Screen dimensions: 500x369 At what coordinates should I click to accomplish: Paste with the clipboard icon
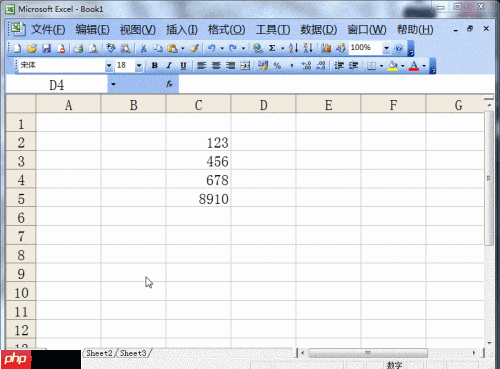point(172,48)
